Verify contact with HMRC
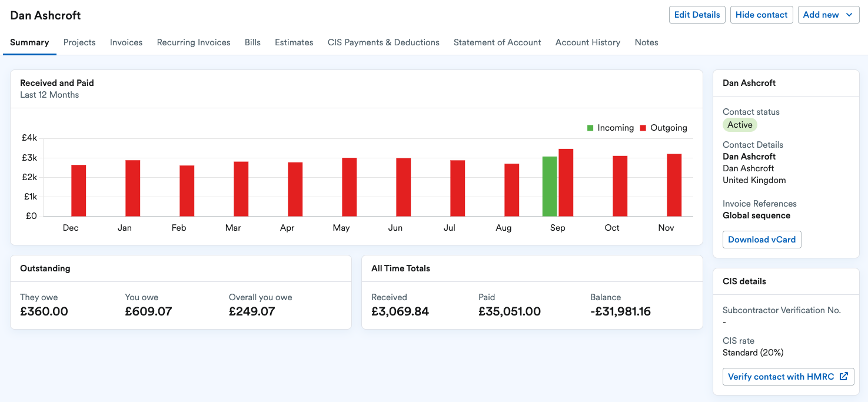 point(788,377)
